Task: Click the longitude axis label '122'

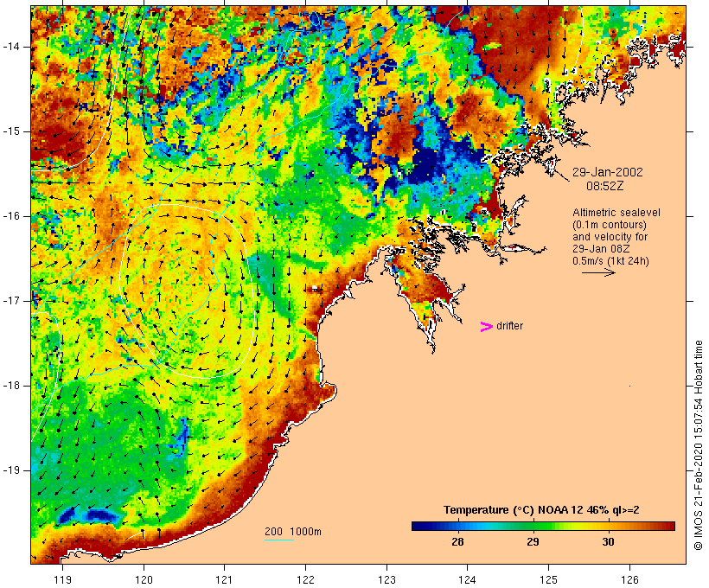Action: 306,580
